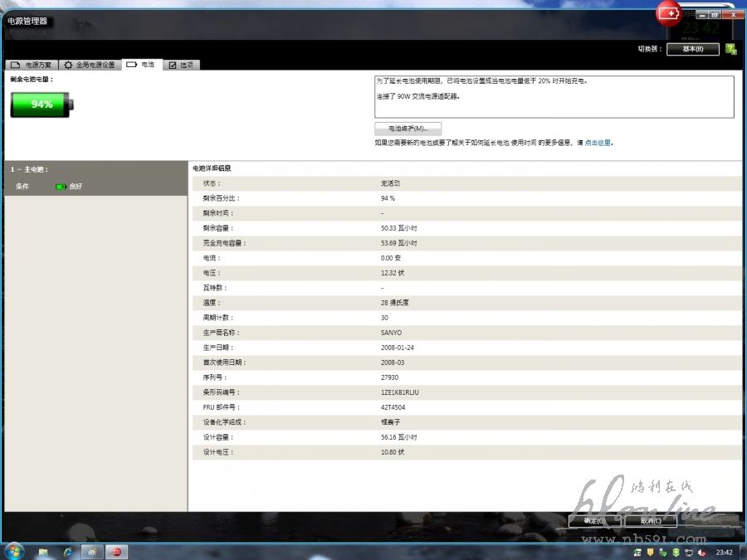Click the 剩余电池电量 label
This screenshot has width=747, height=560.
[32, 80]
